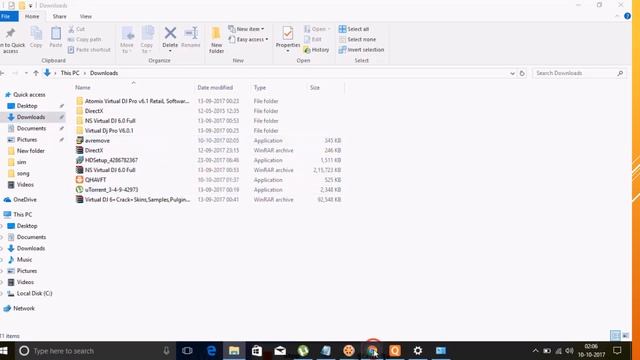
Task: Click the Copy to ribbon icon
Action: (147, 40)
